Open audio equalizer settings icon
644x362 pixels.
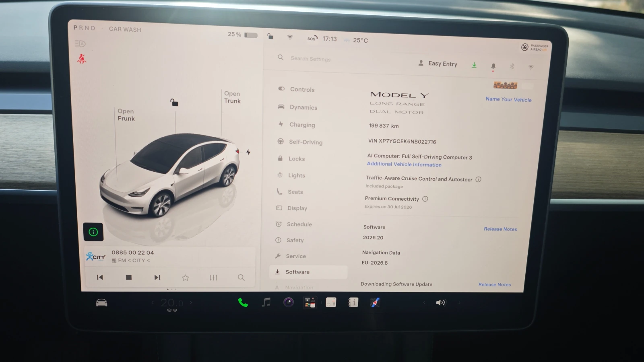(213, 278)
